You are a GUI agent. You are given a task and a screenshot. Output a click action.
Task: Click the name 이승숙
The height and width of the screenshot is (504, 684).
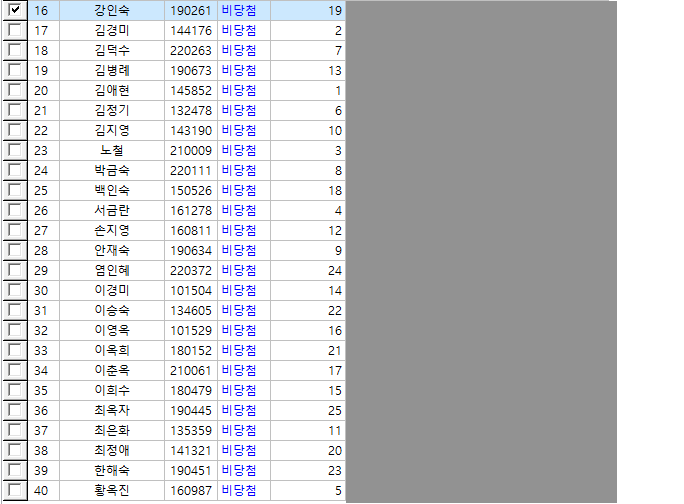point(112,310)
